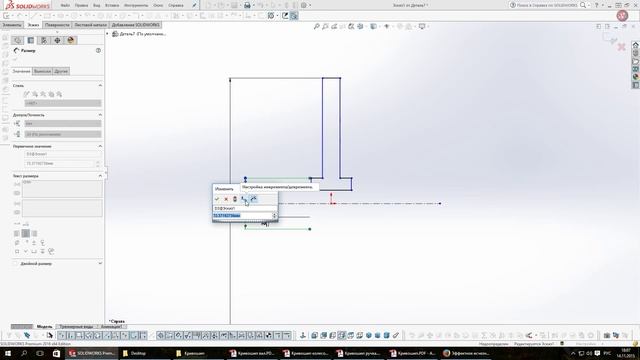Open the unit precision dropdown
Screen dimensions: 640x360
[x=63, y=134]
